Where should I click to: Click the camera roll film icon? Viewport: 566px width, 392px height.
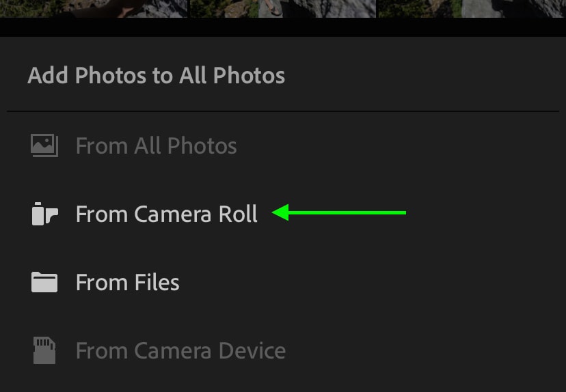[44, 214]
